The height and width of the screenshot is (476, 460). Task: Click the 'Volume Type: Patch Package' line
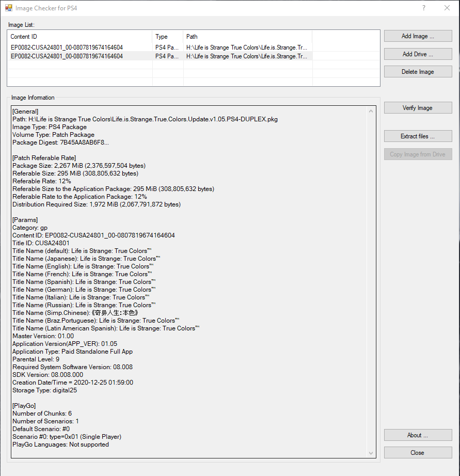(x=54, y=135)
